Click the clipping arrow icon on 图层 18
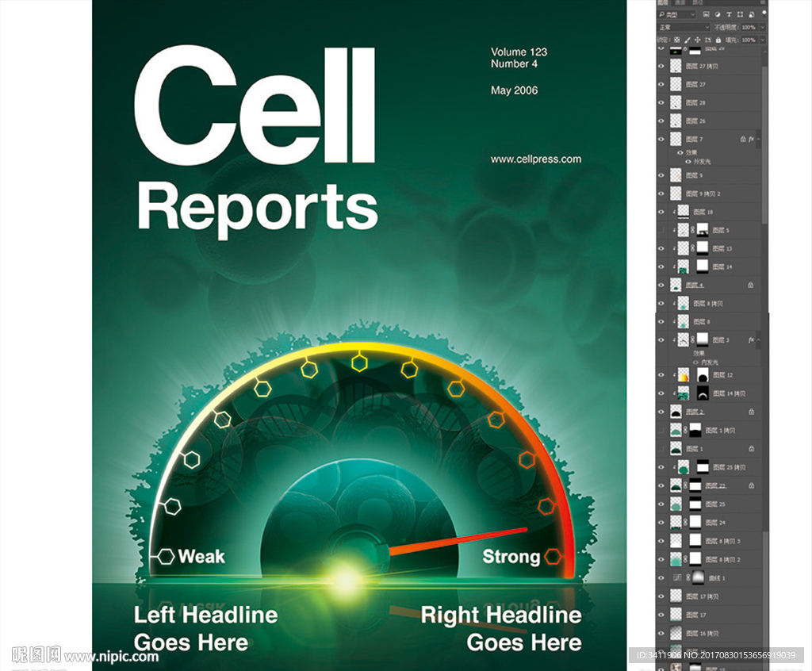Viewport: 812px width, 671px height. pos(674,212)
